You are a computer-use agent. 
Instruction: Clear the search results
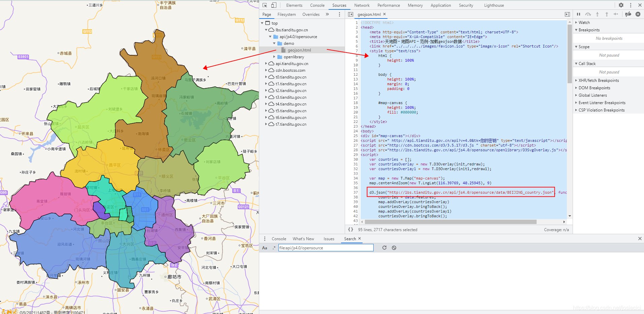coord(394,248)
